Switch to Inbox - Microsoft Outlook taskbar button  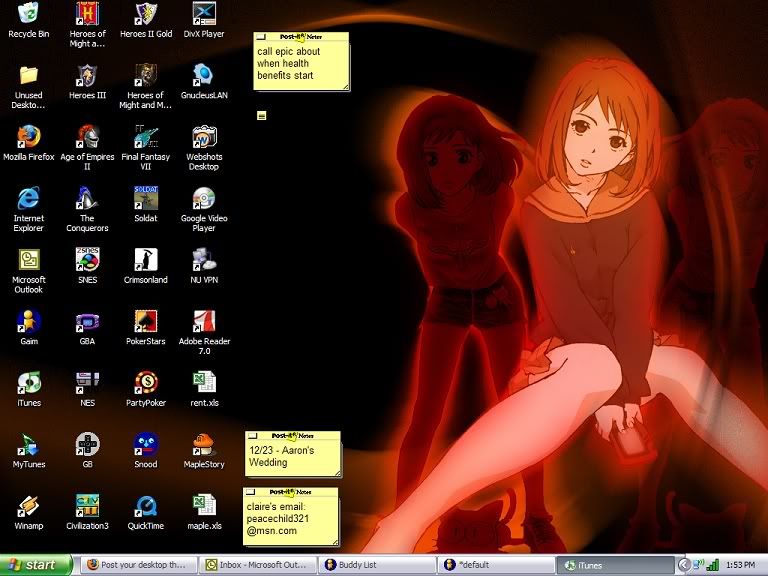tap(257, 565)
